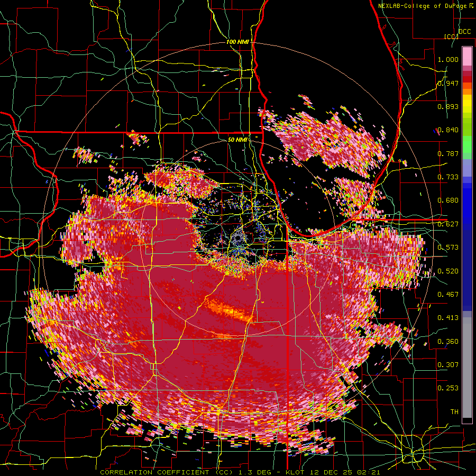Pick the bright yellow color bar segment
Viewport: 476px width, 476px height.
coord(467,104)
